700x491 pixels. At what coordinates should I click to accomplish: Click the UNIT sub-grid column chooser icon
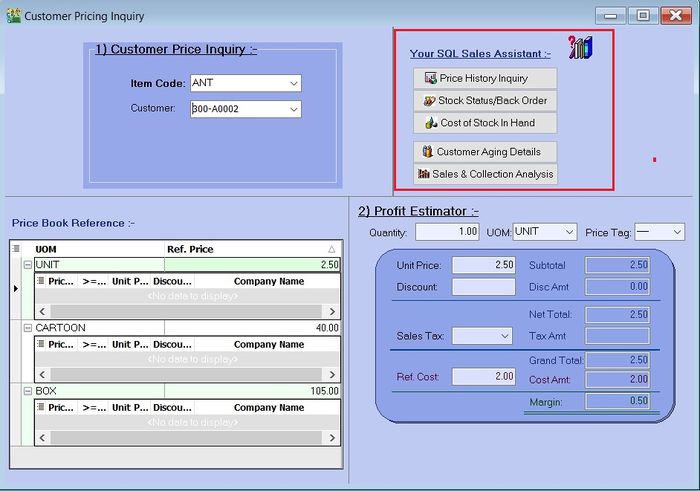[x=41, y=282]
